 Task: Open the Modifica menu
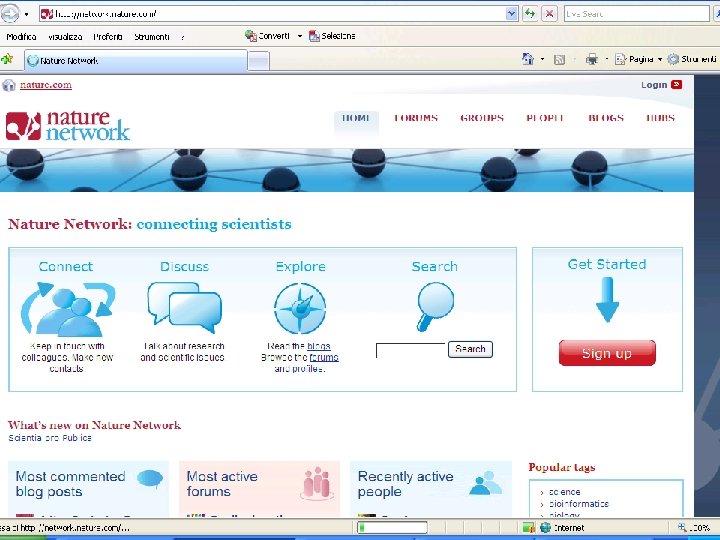21,37
